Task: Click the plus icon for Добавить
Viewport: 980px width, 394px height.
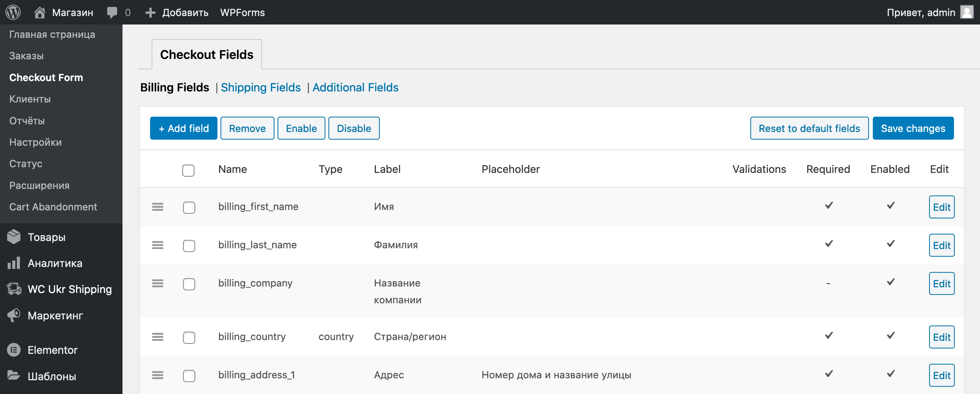Action: (x=150, y=13)
